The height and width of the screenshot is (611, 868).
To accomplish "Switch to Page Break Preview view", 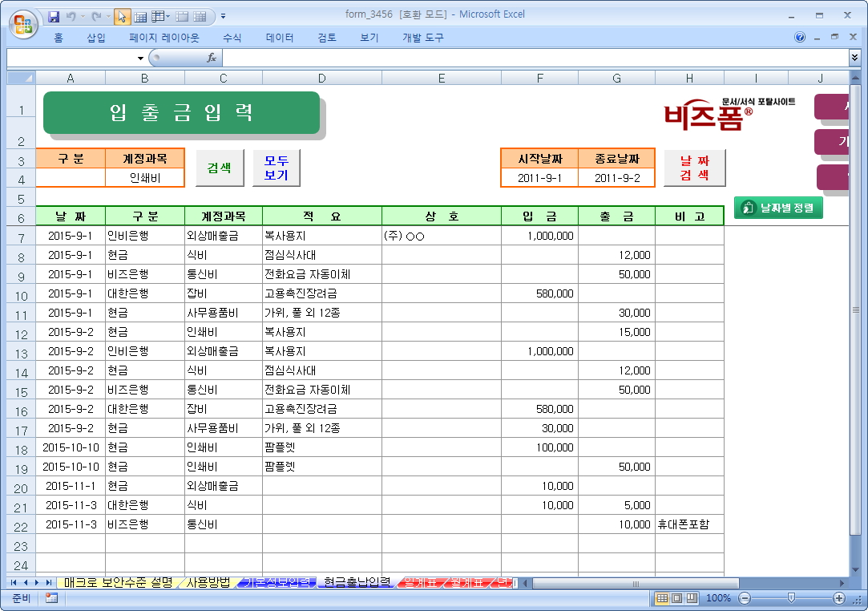I will [x=691, y=598].
